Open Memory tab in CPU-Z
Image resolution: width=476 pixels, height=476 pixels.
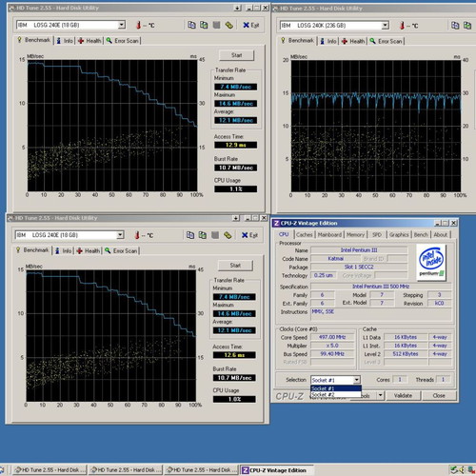pyautogui.click(x=355, y=234)
